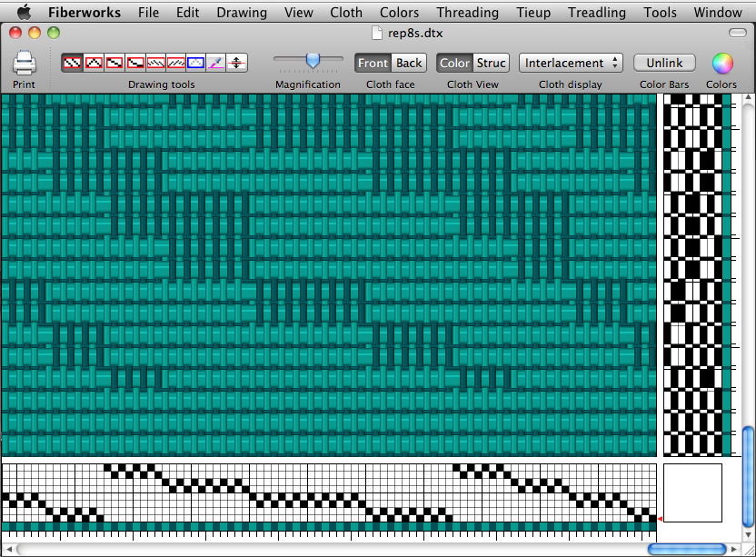
Task: Switch cloth view to Struc
Action: coord(492,63)
